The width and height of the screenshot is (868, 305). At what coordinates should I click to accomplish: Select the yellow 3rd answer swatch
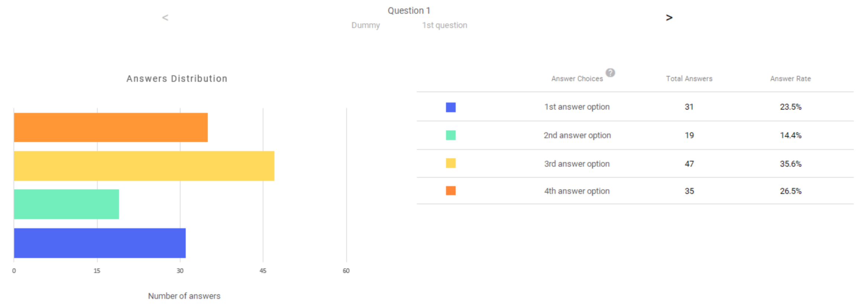point(451,163)
